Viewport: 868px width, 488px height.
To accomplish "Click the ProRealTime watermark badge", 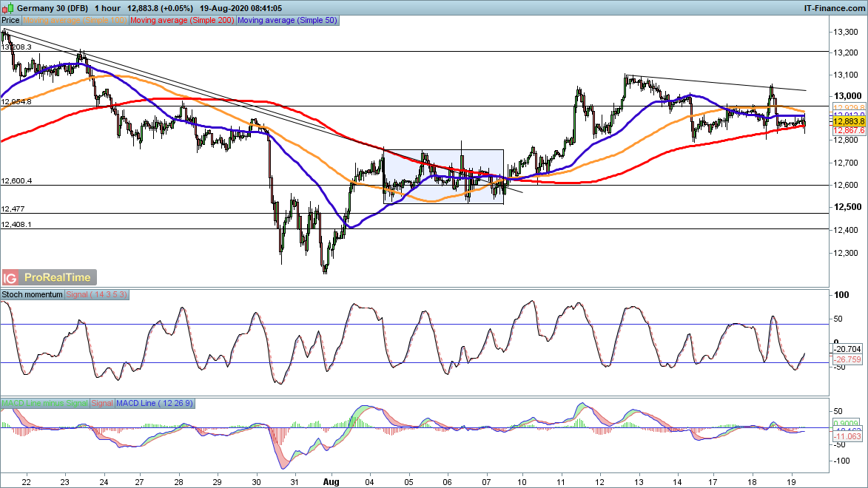I will tap(58, 278).
